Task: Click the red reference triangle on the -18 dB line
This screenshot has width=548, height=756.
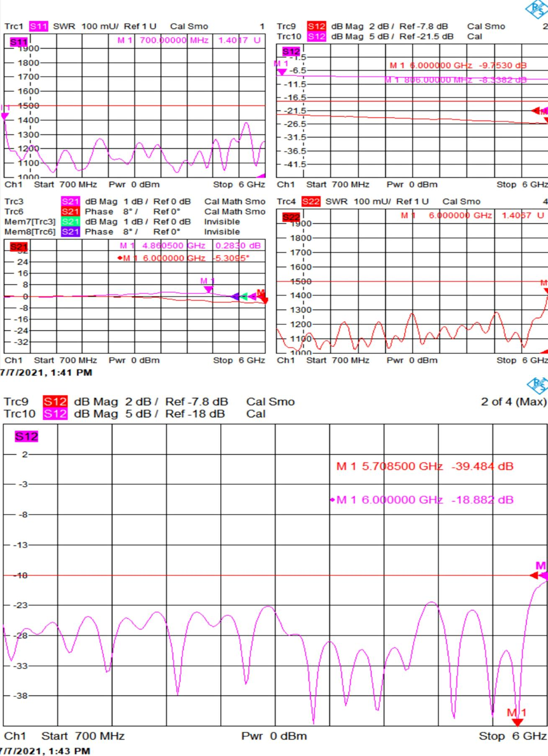Action: coord(534,576)
